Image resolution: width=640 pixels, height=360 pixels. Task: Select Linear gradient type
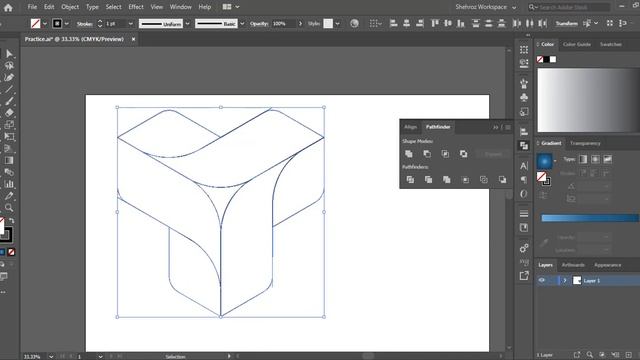coord(583,159)
